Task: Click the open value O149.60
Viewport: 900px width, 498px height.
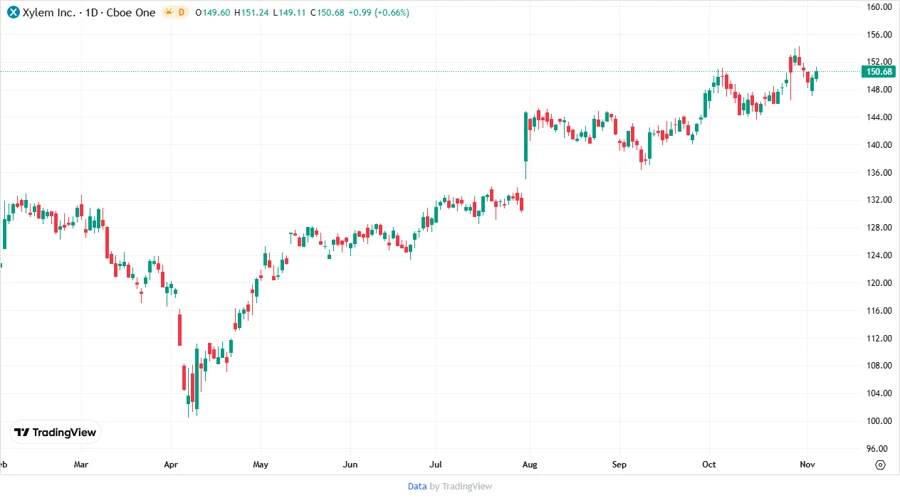Action: [x=213, y=12]
